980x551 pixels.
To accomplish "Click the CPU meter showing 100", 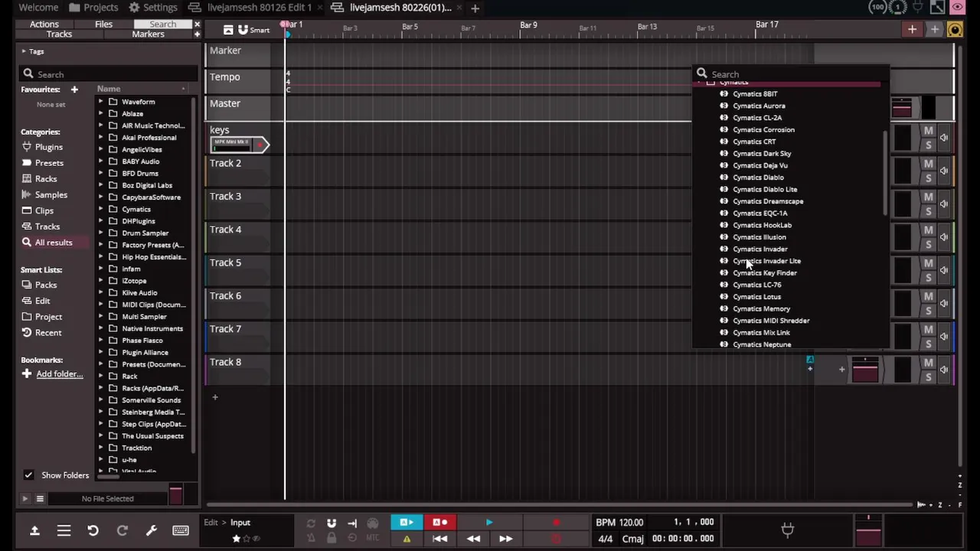I will point(878,8).
